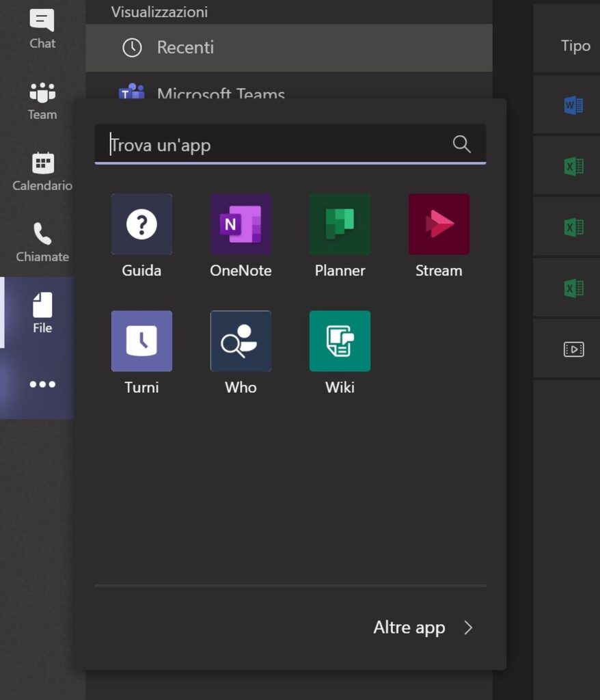Click the clock icon beside Recenti
The height and width of the screenshot is (700, 600).
pyautogui.click(x=132, y=48)
